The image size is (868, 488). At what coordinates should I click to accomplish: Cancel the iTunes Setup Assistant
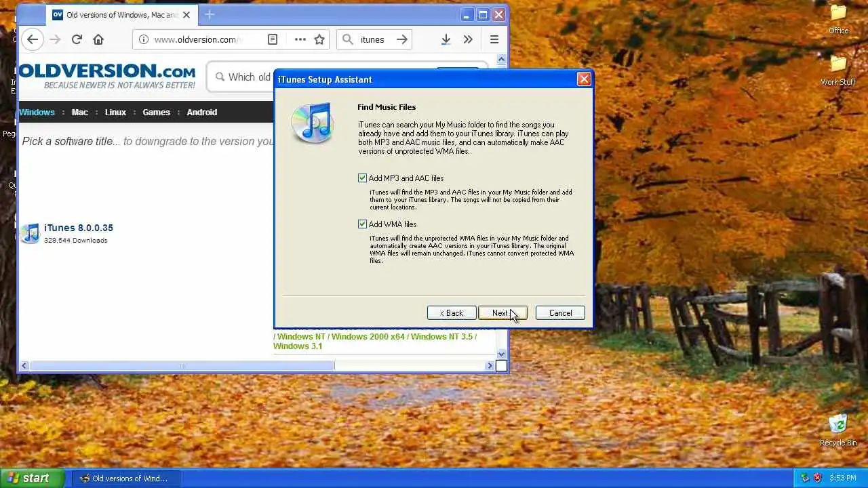(560, 313)
